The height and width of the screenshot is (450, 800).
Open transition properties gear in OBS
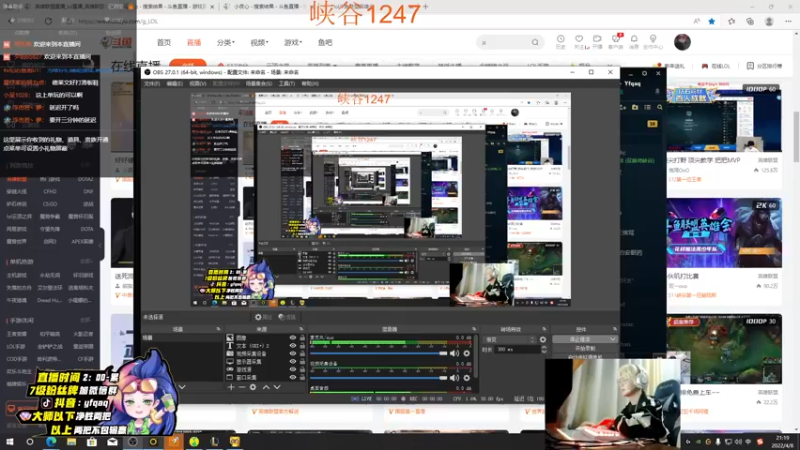[543, 339]
